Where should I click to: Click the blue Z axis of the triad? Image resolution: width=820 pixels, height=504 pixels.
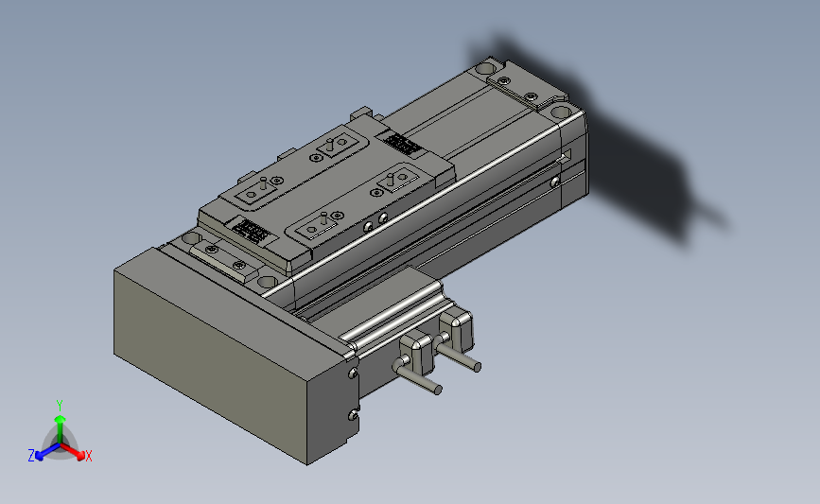pos(48,452)
